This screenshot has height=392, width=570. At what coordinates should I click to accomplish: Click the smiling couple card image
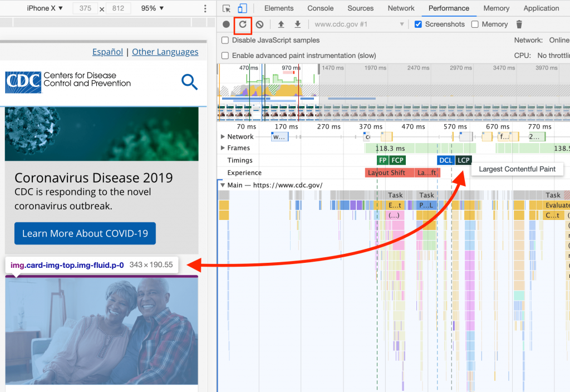(x=102, y=330)
